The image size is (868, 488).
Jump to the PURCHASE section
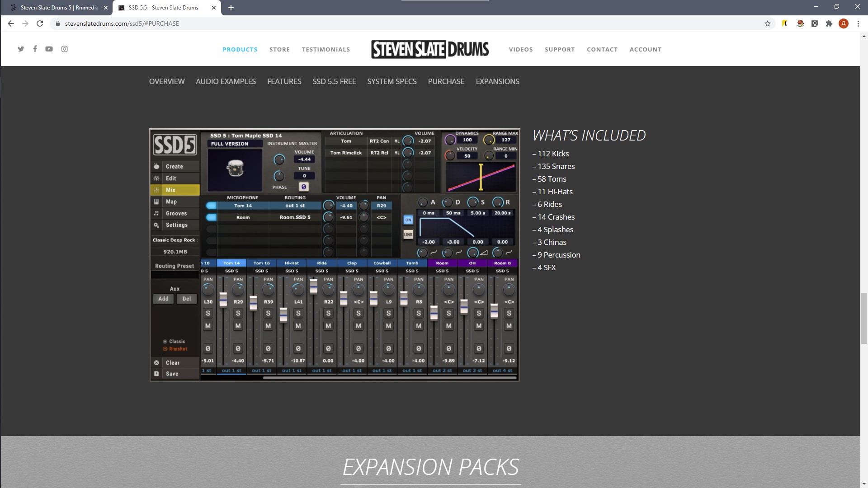[x=446, y=81]
